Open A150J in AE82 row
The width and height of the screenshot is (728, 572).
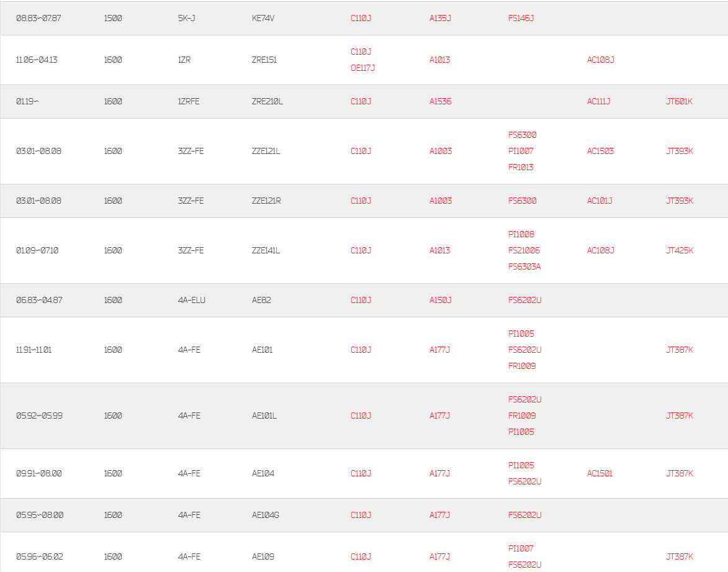click(x=440, y=300)
